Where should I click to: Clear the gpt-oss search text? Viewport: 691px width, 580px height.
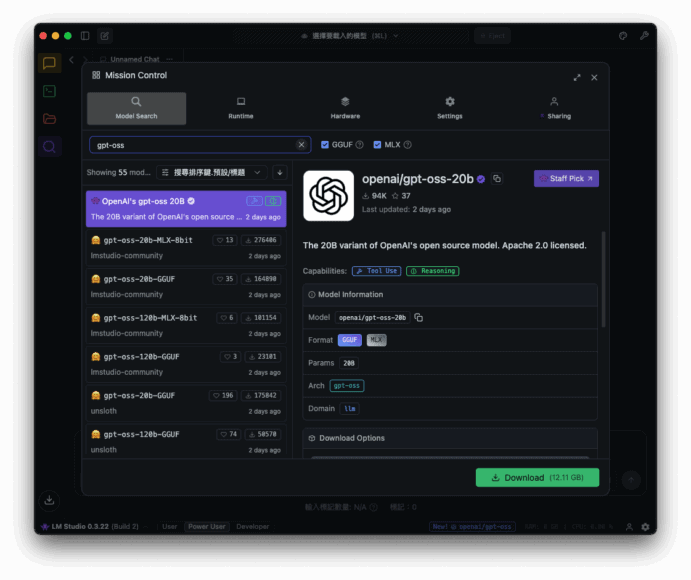coord(301,145)
